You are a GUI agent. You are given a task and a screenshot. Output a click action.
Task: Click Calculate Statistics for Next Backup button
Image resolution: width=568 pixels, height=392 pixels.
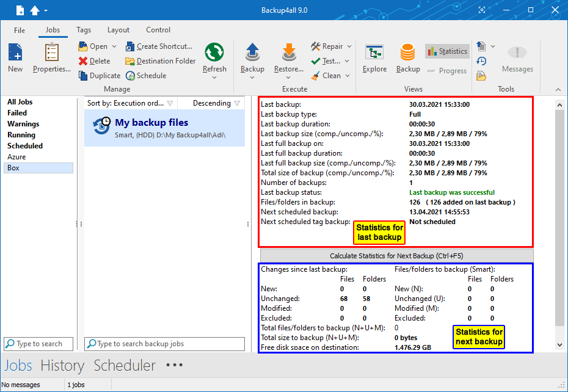(x=396, y=256)
